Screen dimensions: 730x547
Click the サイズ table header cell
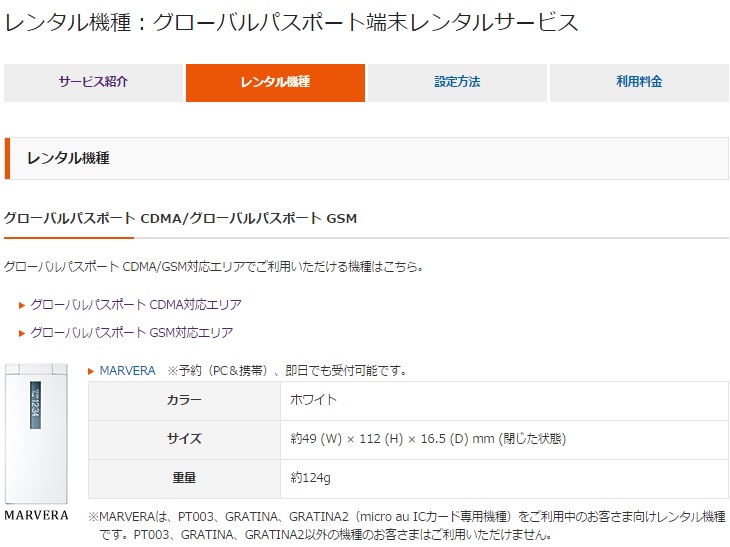pos(184,439)
